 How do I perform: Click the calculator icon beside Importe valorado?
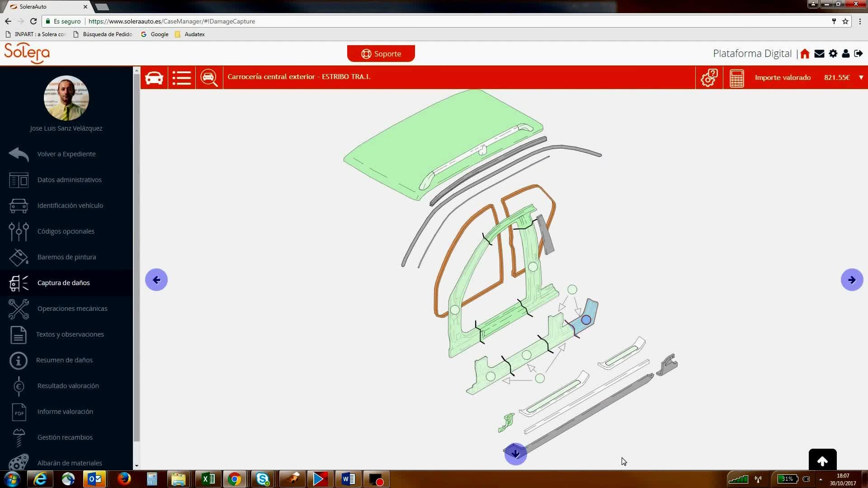(x=736, y=78)
